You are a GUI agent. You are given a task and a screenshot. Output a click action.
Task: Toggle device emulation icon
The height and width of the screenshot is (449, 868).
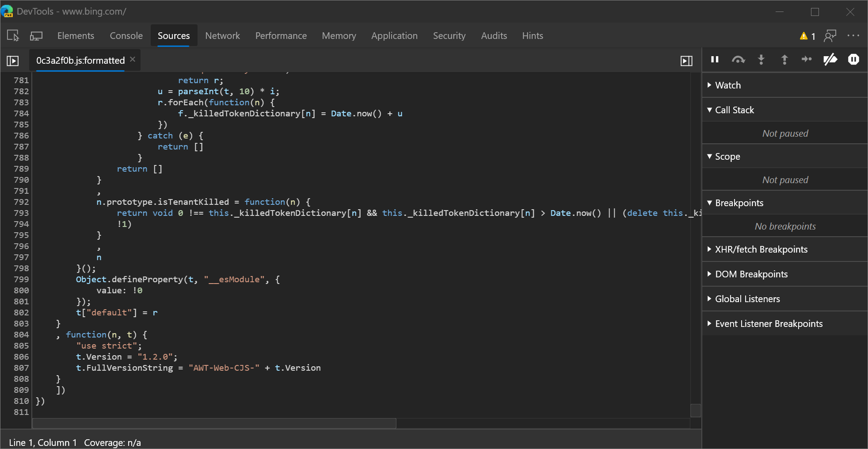(x=36, y=36)
